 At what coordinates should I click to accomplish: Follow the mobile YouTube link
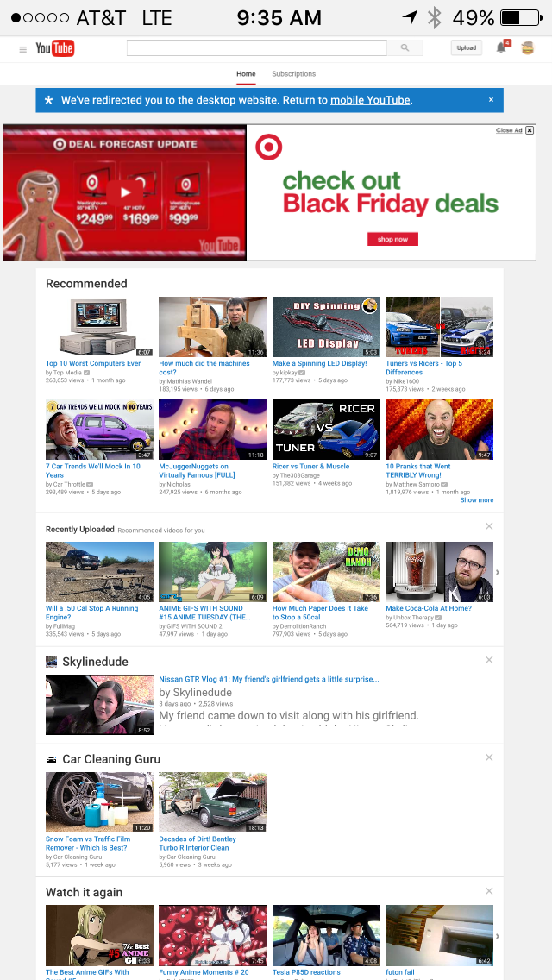pos(370,100)
